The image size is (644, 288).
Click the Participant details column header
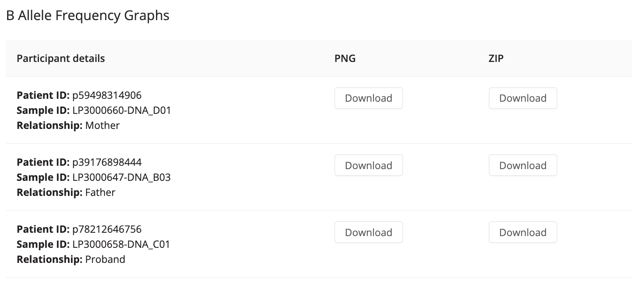click(61, 58)
